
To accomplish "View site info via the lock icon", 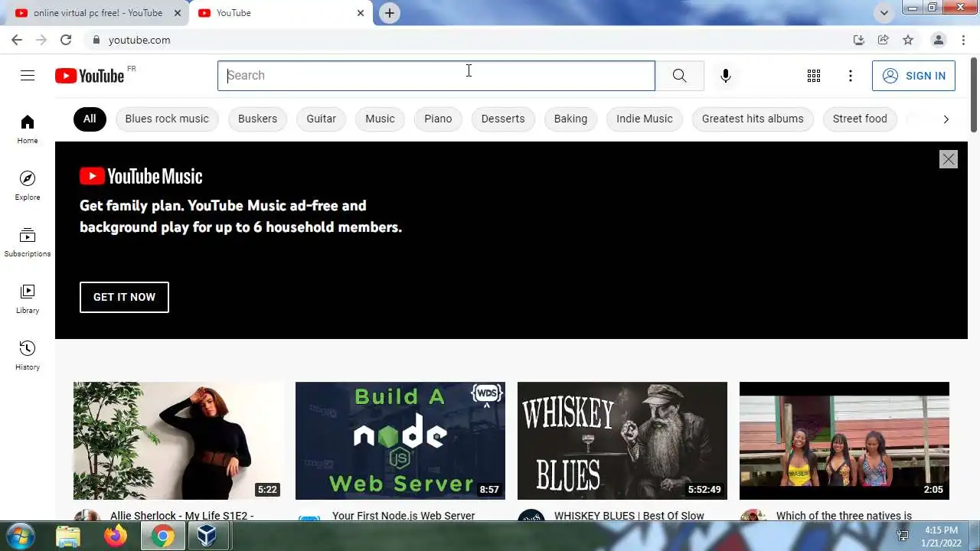I will point(96,40).
